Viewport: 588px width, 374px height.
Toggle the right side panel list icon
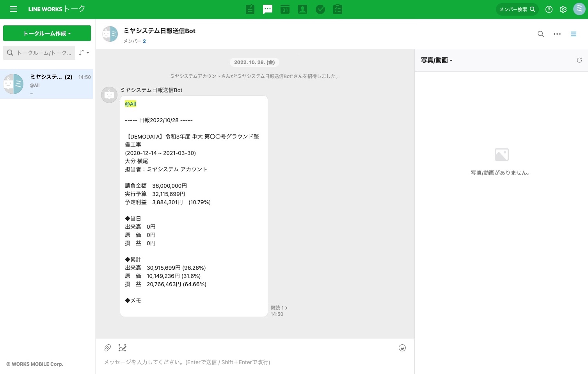click(574, 34)
